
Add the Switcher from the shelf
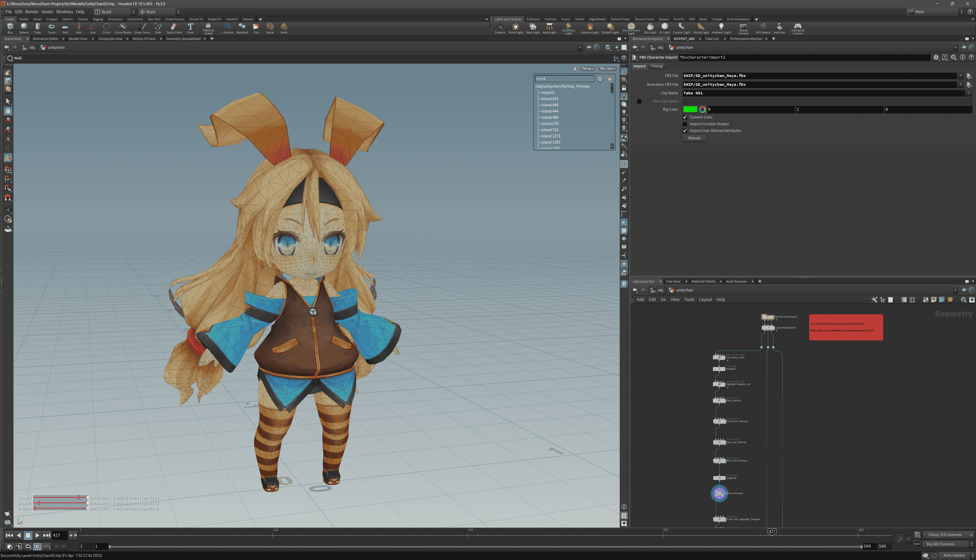779,28
